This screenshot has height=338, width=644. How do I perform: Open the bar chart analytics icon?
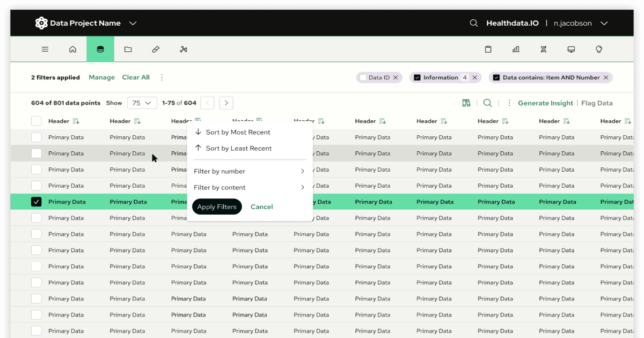(515, 49)
